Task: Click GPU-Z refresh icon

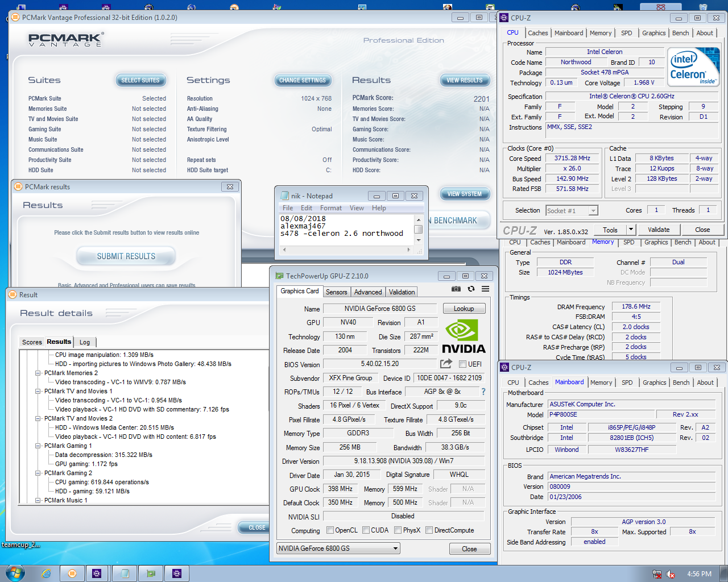Action: [471, 289]
